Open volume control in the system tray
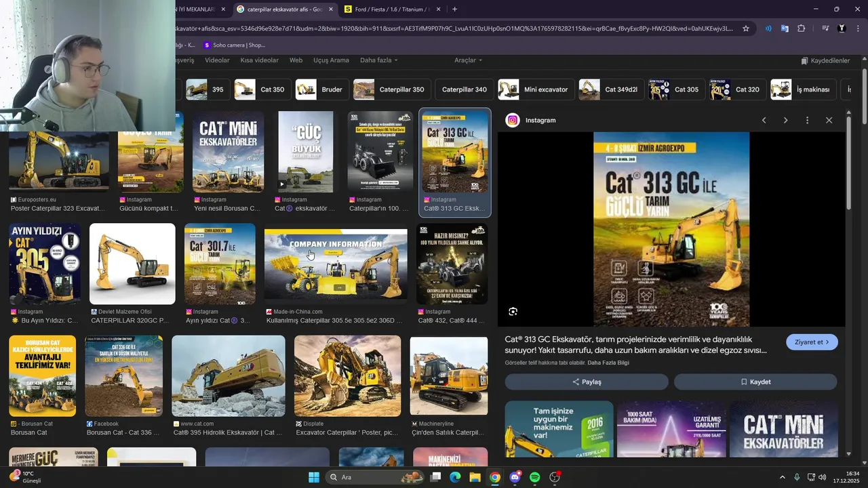 (823, 477)
